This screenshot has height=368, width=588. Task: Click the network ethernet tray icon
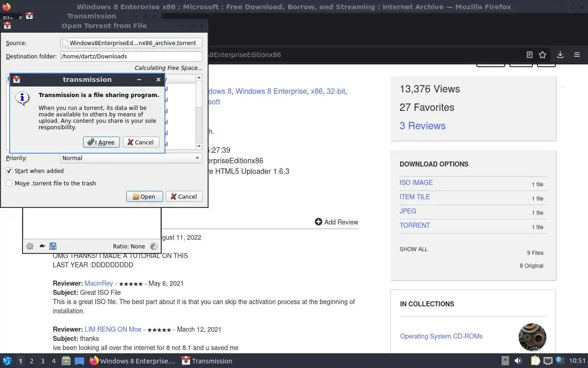click(548, 361)
